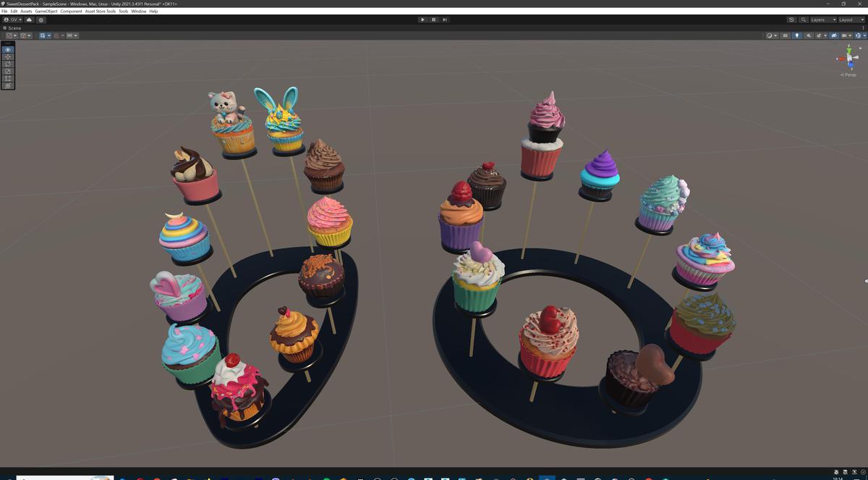Open the GameObject menu
The width and height of the screenshot is (868, 480).
(x=46, y=12)
